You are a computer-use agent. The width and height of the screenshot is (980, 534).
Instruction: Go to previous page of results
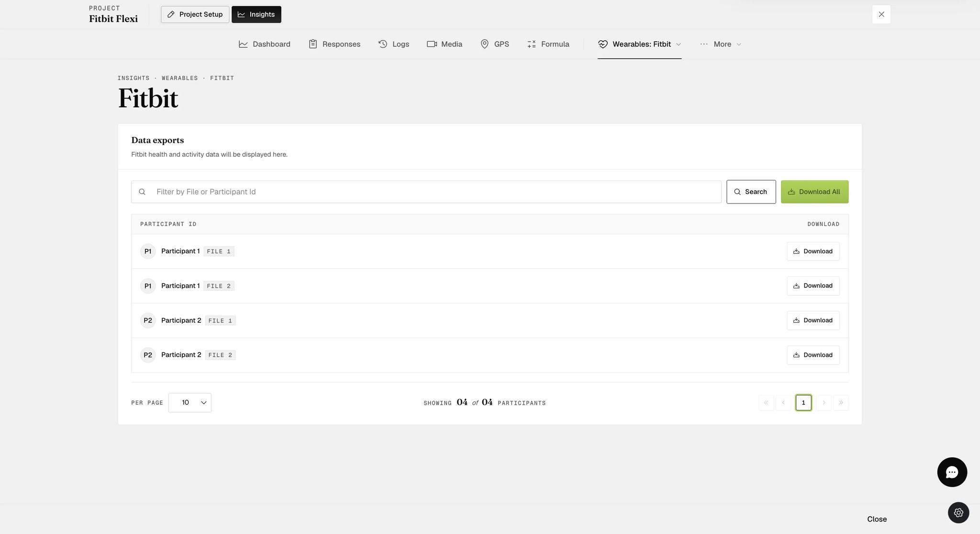[x=783, y=403]
